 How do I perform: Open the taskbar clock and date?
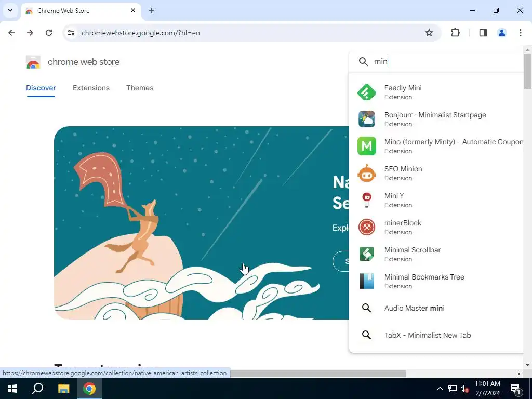click(x=487, y=389)
